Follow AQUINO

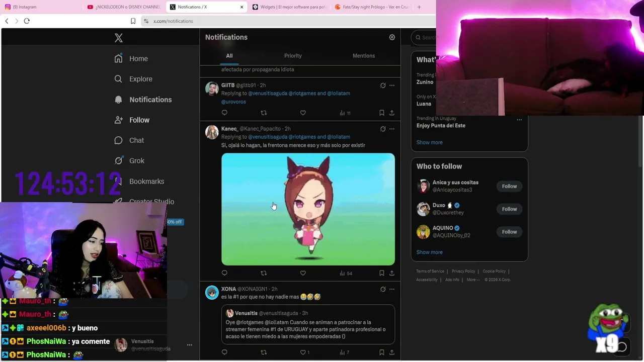[509, 232]
